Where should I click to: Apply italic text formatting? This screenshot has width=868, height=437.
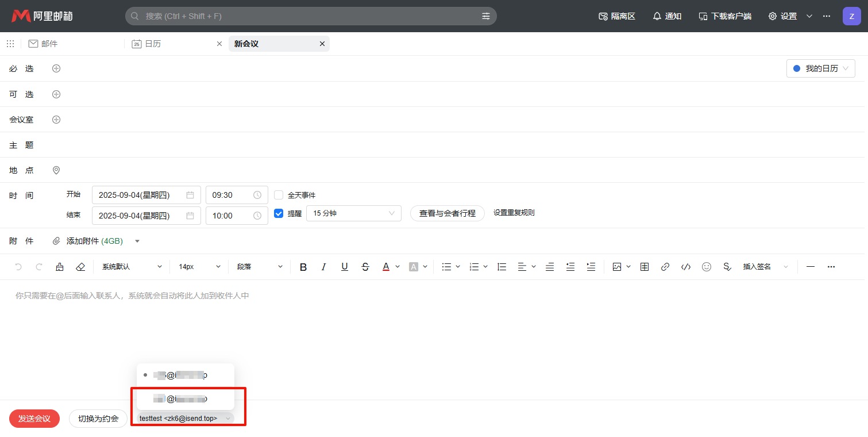coord(323,267)
